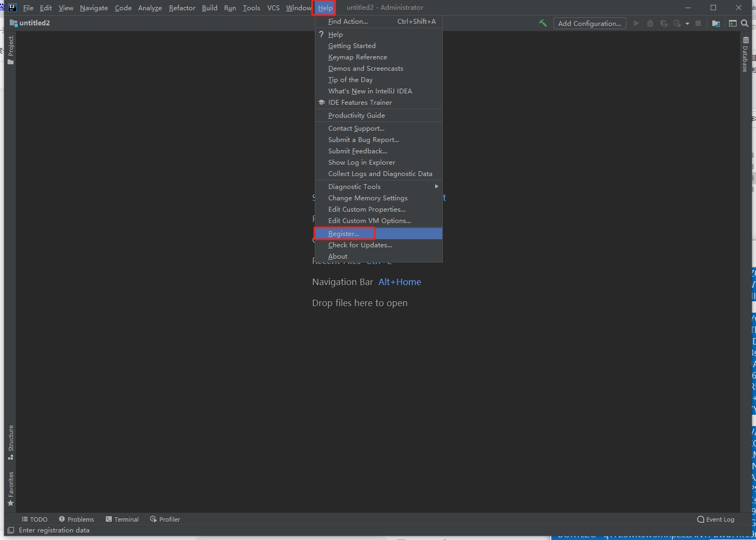
Task: Expand the Diagnostic Tools submenu
Action: point(379,186)
